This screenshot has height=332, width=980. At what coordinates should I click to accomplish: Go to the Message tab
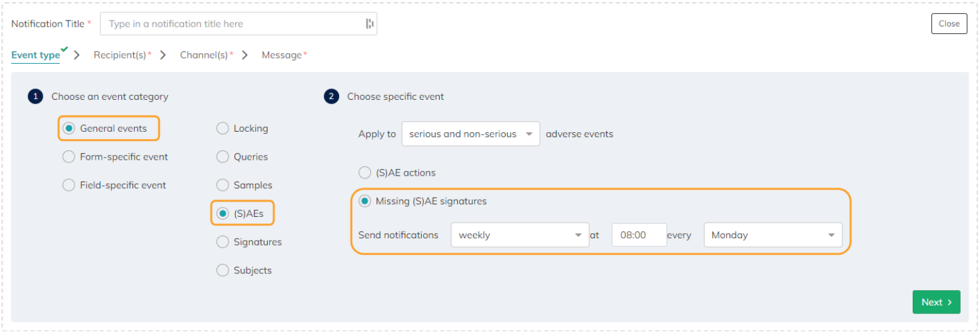(x=282, y=55)
